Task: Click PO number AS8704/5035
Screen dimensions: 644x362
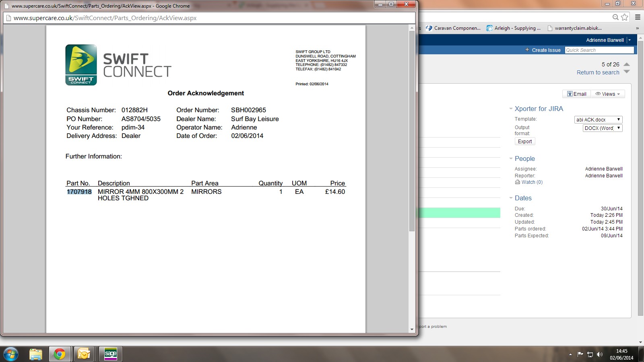Action: [141, 119]
